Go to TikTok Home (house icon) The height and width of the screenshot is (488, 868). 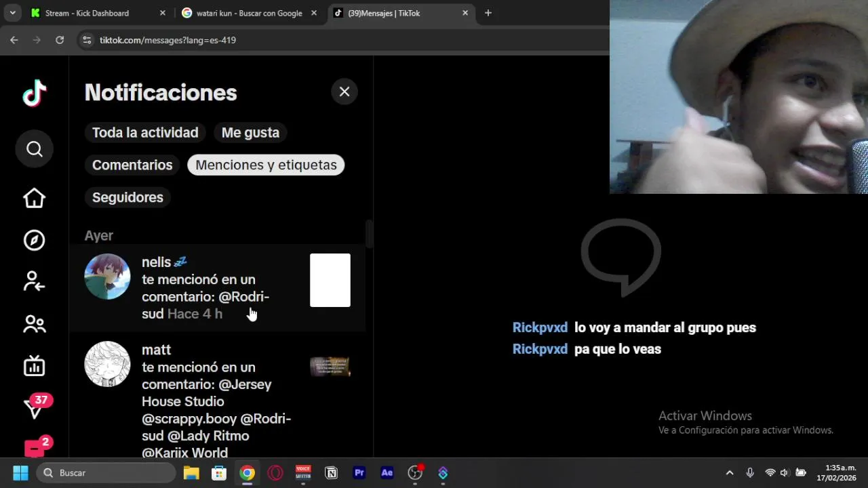pyautogui.click(x=34, y=198)
